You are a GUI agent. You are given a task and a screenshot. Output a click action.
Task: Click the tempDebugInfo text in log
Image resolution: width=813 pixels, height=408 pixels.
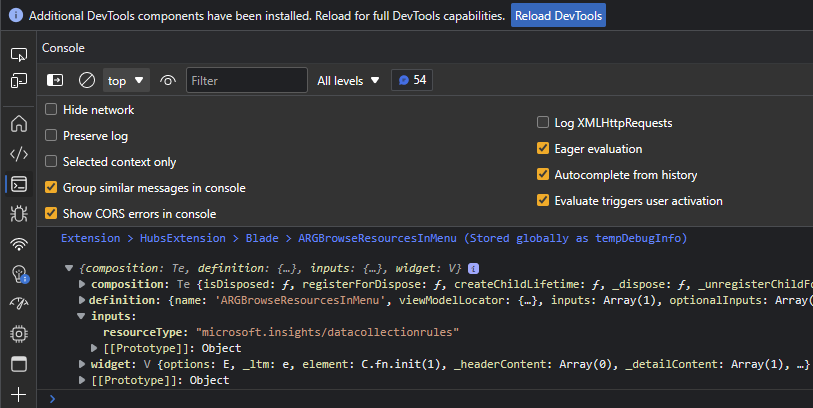637,238
